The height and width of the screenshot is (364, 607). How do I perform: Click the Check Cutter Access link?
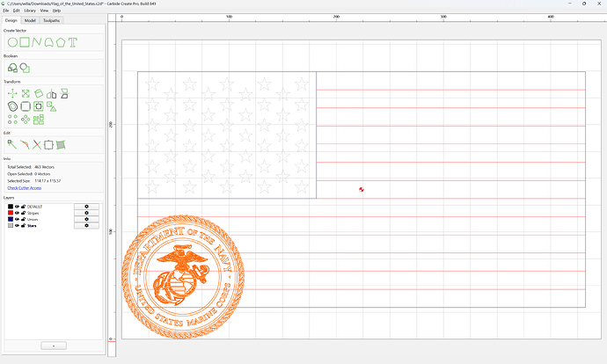point(25,188)
